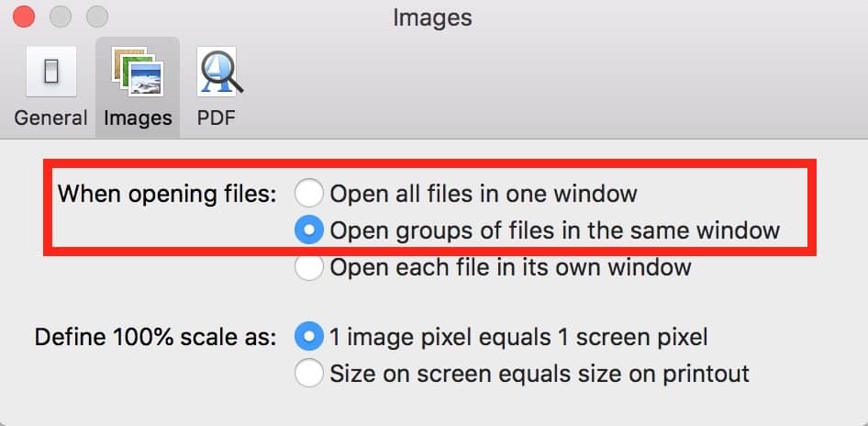
Task: Click the Images pane photo-stack icon
Action: pos(138,73)
